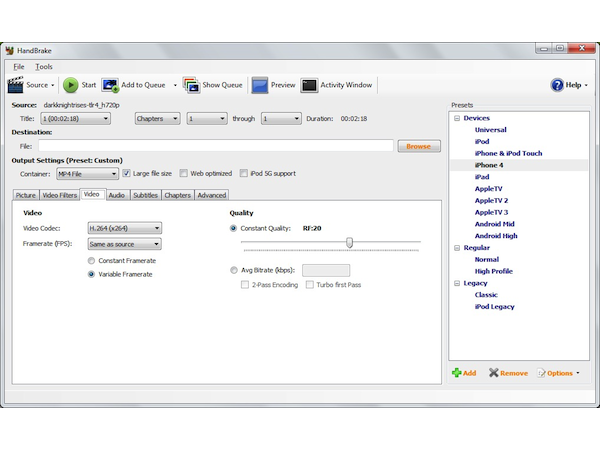Switch to the Video Filters tab

tap(60, 195)
